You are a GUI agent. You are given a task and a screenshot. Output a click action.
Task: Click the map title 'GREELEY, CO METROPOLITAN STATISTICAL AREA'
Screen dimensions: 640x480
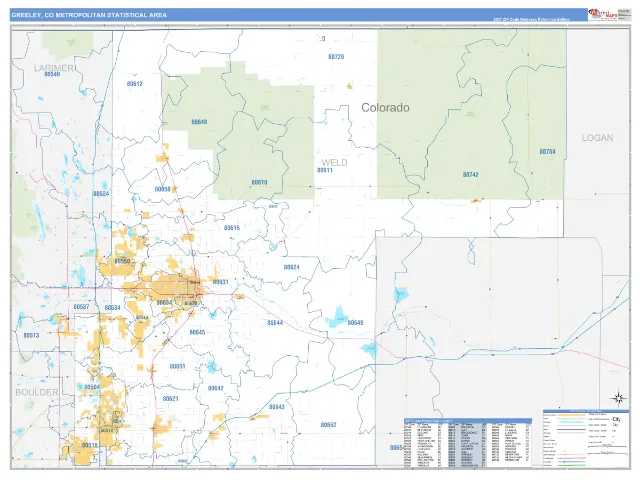click(89, 15)
